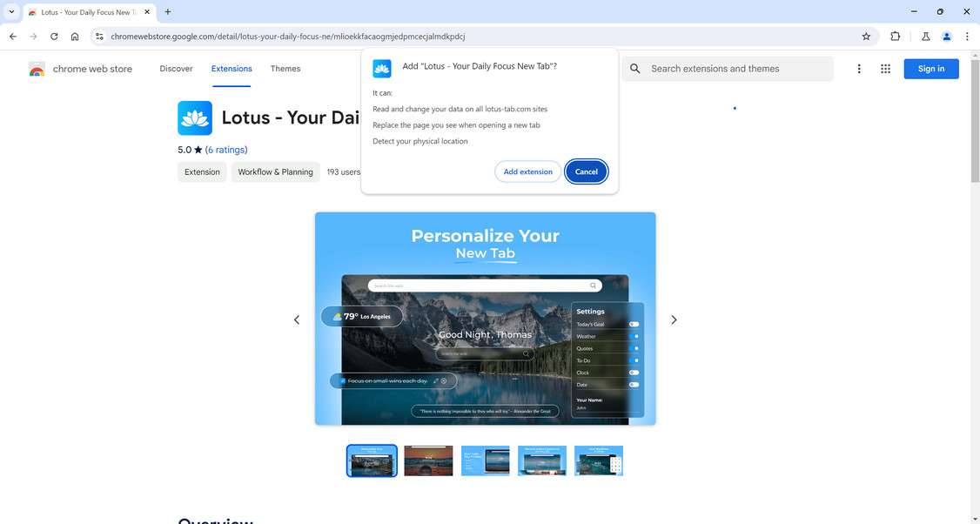The image size is (980, 524).
Task: Open Chrome Labs beaker icon
Action: click(x=926, y=37)
